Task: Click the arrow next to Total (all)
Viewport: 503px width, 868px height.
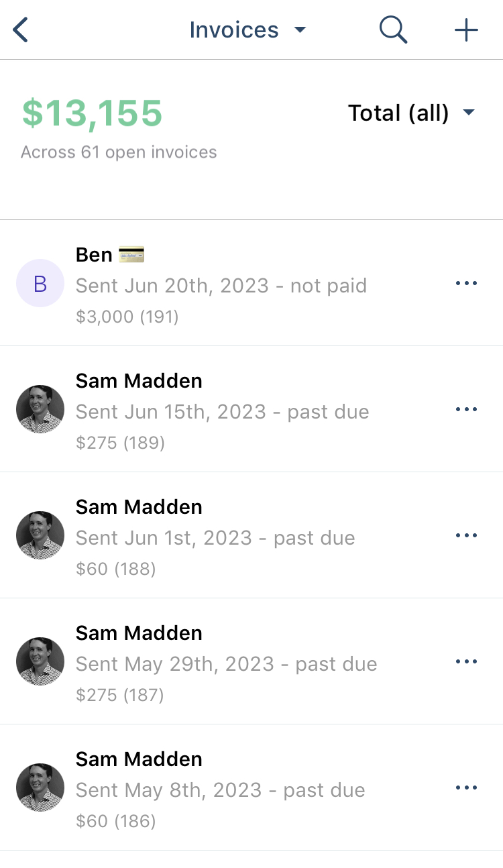Action: [469, 113]
